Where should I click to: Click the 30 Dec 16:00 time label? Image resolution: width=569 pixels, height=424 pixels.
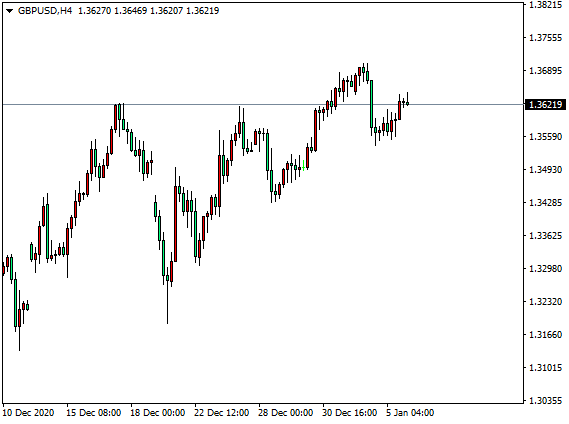point(349,413)
